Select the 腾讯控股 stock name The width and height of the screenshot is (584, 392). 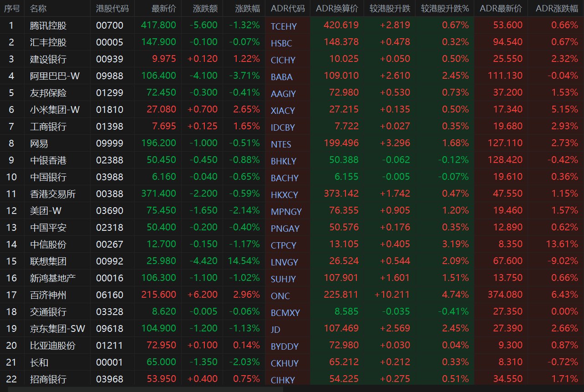(x=48, y=25)
